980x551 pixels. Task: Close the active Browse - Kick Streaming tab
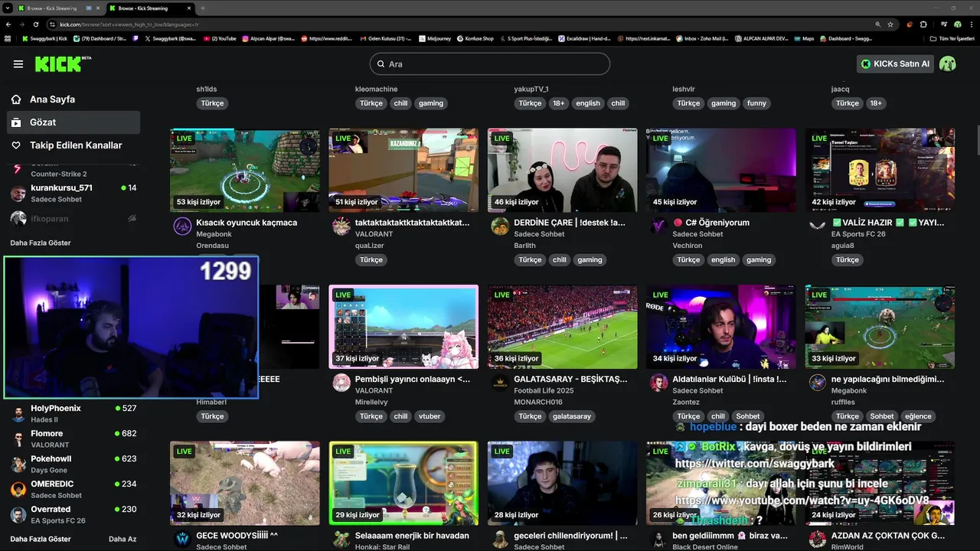tap(188, 8)
